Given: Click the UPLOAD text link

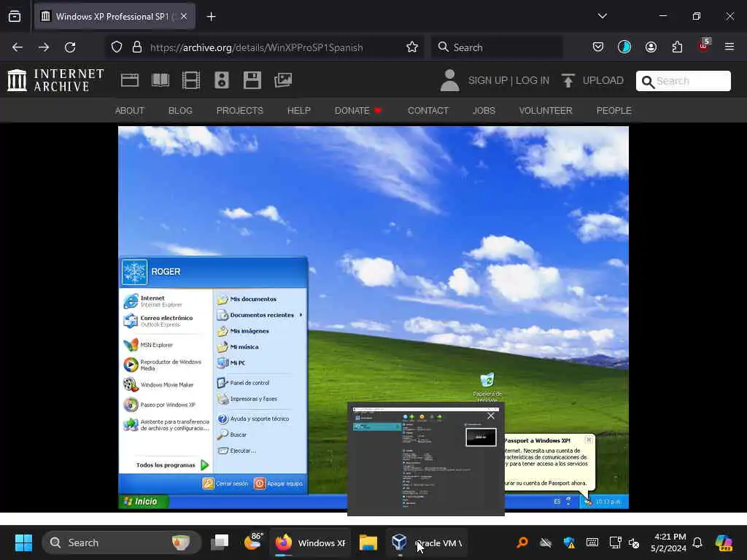Looking at the screenshot, I should point(603,80).
